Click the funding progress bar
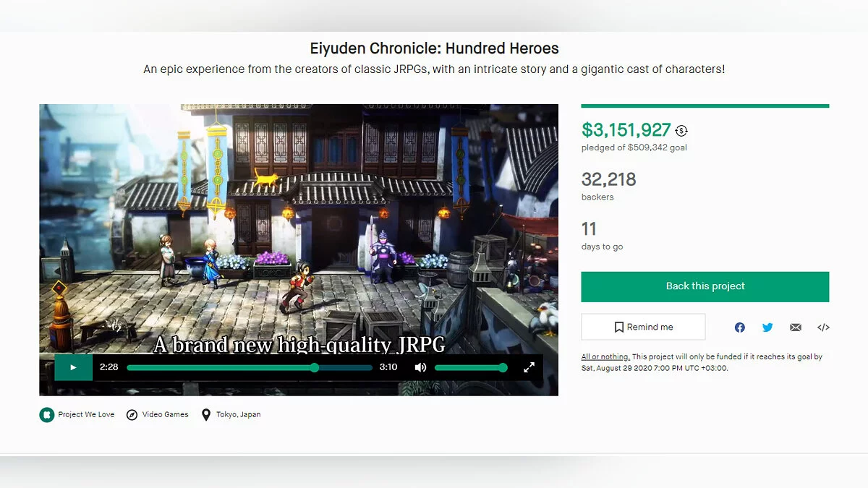 click(x=705, y=106)
